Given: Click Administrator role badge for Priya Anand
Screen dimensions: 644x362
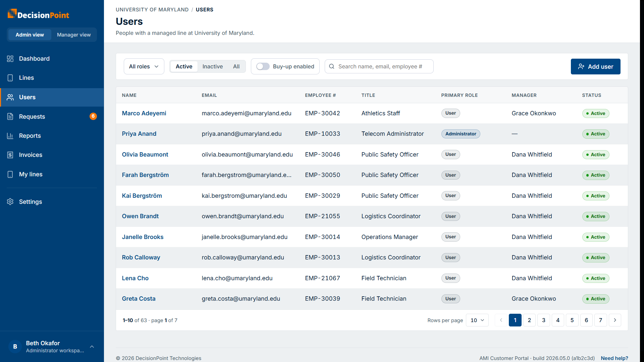Looking at the screenshot, I should [x=461, y=134].
